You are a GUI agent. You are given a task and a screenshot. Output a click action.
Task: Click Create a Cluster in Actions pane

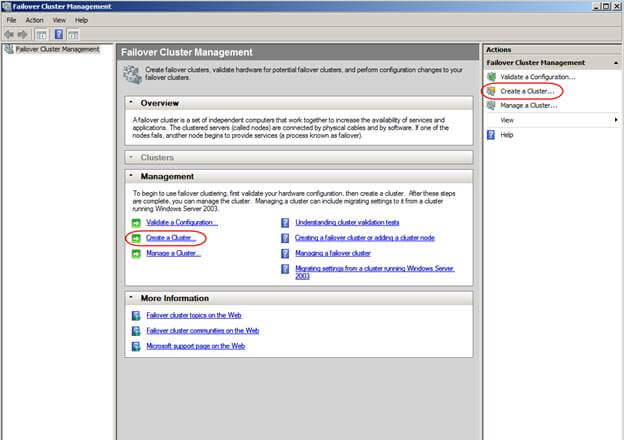(x=527, y=92)
